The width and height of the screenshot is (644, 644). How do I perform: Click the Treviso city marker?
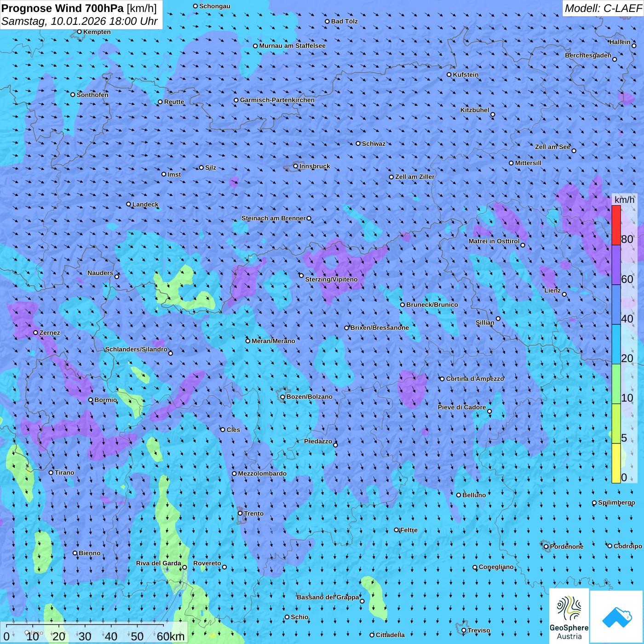464,630
